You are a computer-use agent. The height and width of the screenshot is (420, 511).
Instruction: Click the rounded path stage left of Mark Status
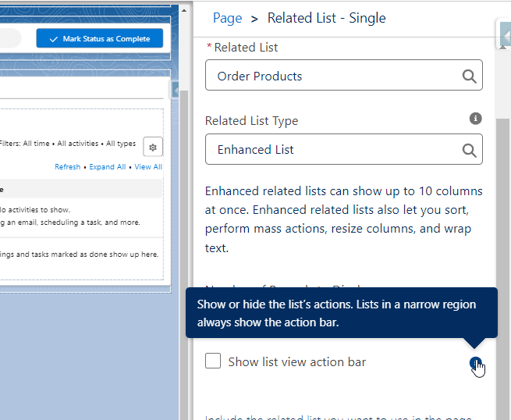(9, 39)
